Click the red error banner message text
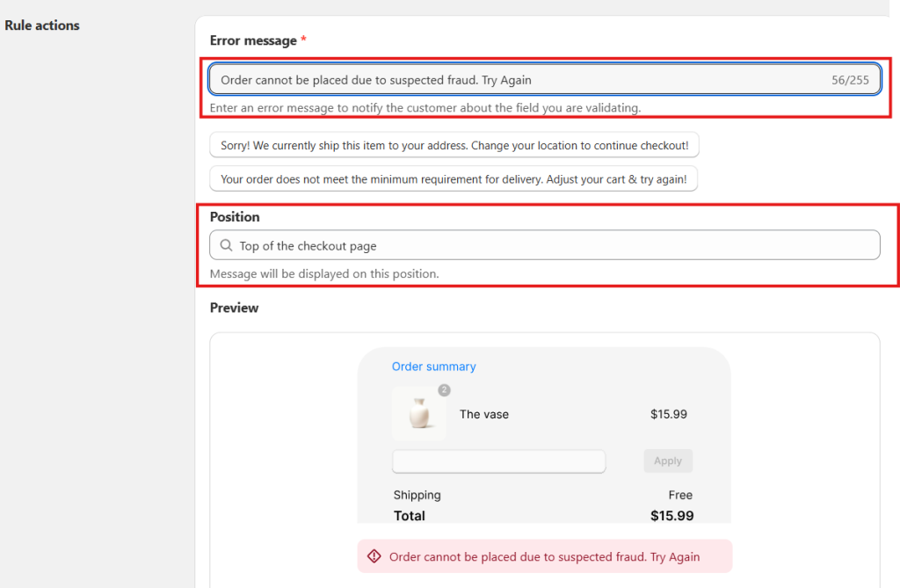Screen dimensions: 900x588 tap(544, 556)
